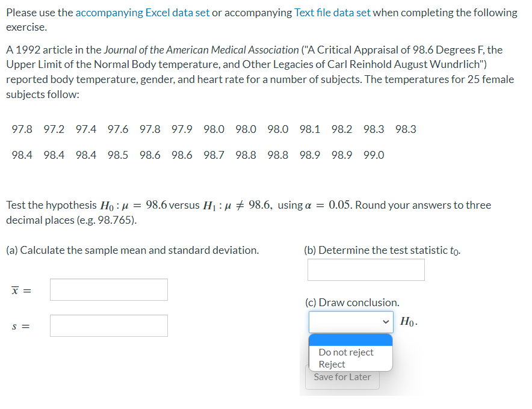Image resolution: width=532 pixels, height=409 pixels.
Task: Click the test statistic answer box
Action: tap(365, 269)
